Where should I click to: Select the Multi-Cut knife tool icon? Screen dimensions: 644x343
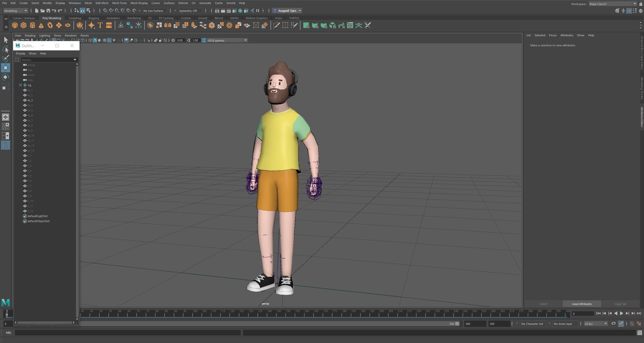pyautogui.click(x=276, y=25)
